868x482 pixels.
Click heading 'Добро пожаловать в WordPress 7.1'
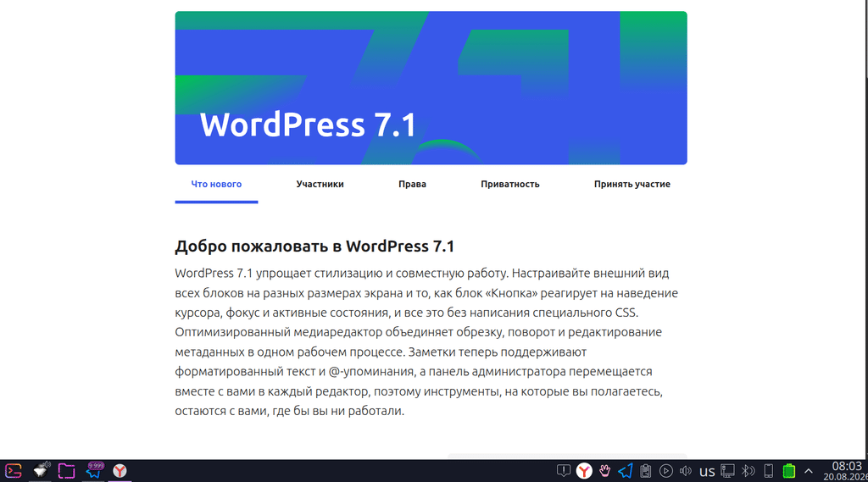pos(314,247)
